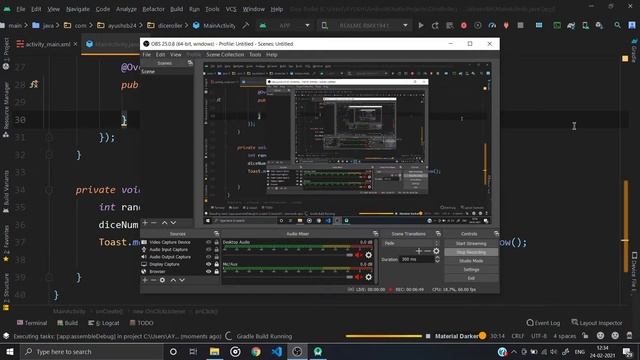Viewport: 640px width, 360px height.
Task: Toggle lock on Display Capture source
Action: tap(217, 264)
